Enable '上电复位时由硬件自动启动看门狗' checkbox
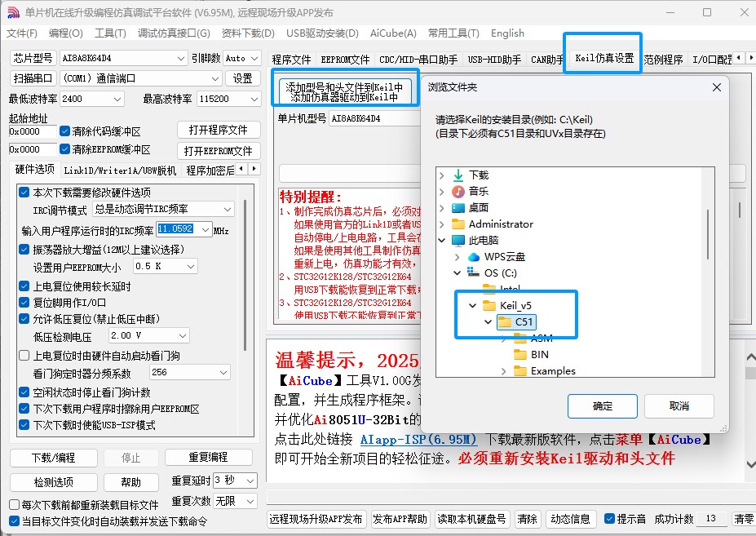Viewport: 756px width, 536px height. pyautogui.click(x=24, y=356)
